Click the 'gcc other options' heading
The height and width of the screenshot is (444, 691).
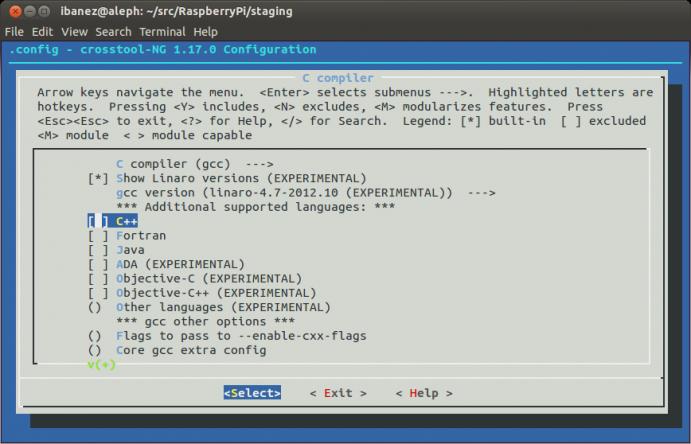coord(205,322)
